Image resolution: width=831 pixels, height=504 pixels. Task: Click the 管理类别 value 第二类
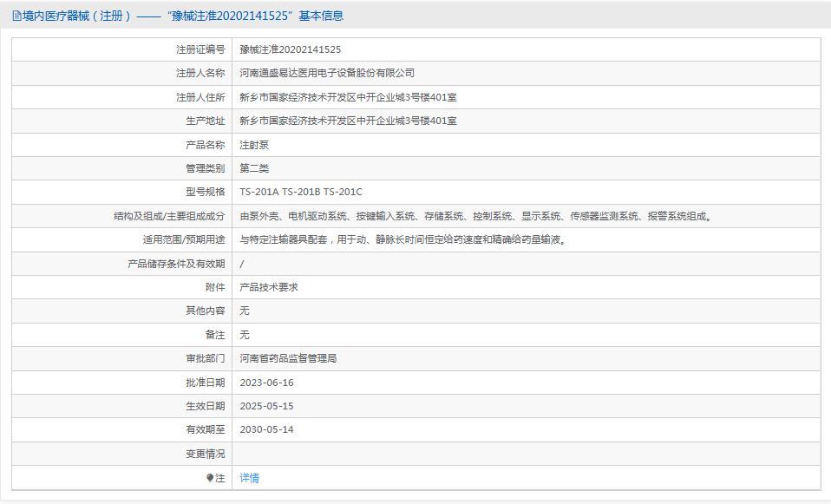pos(252,168)
